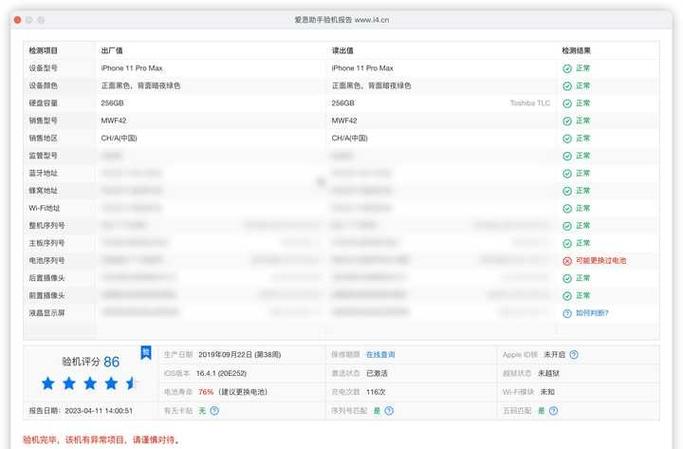Click the help icon next to Apple ID锁 未开启
This screenshot has width=683, height=449.
[x=574, y=354]
